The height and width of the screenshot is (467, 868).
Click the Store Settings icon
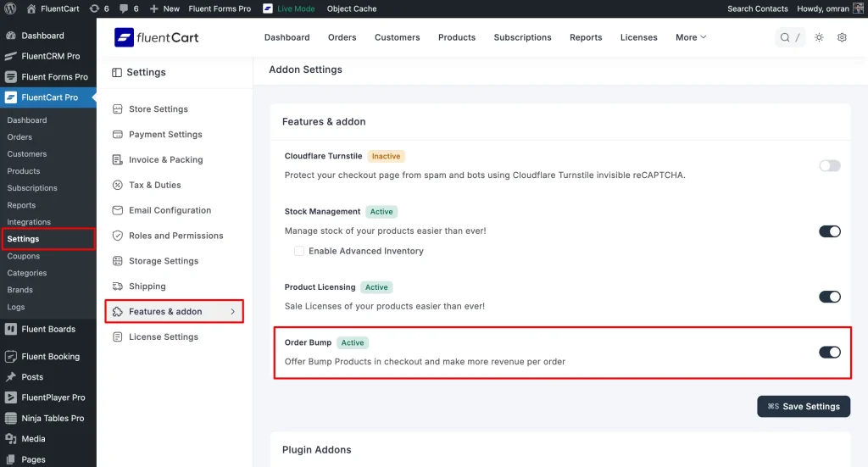(117, 109)
